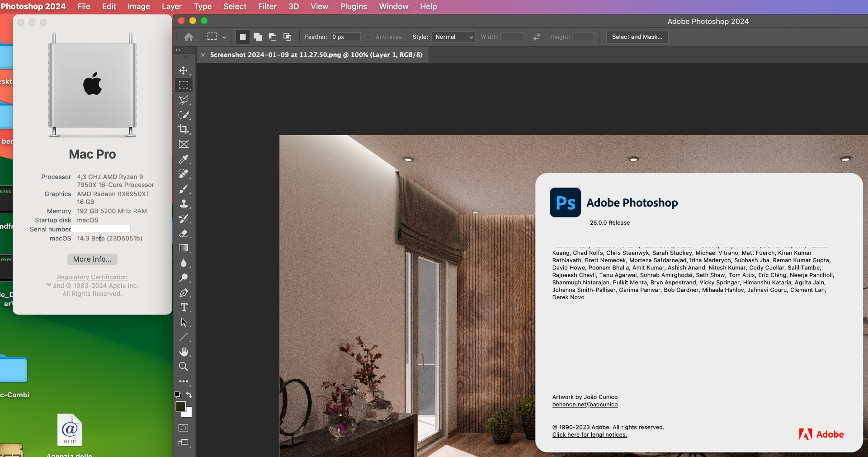Select the Clone Stamp tool

click(x=184, y=204)
